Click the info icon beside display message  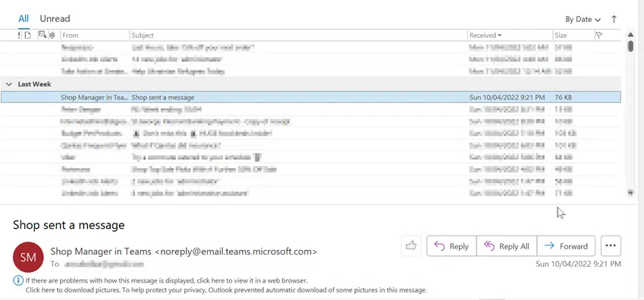pos(18,281)
